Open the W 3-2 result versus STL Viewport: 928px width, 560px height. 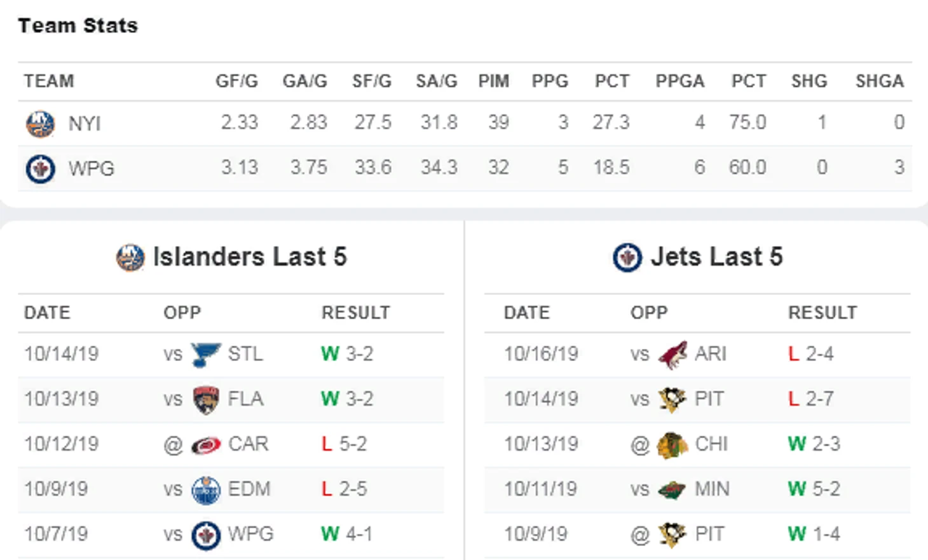click(347, 354)
